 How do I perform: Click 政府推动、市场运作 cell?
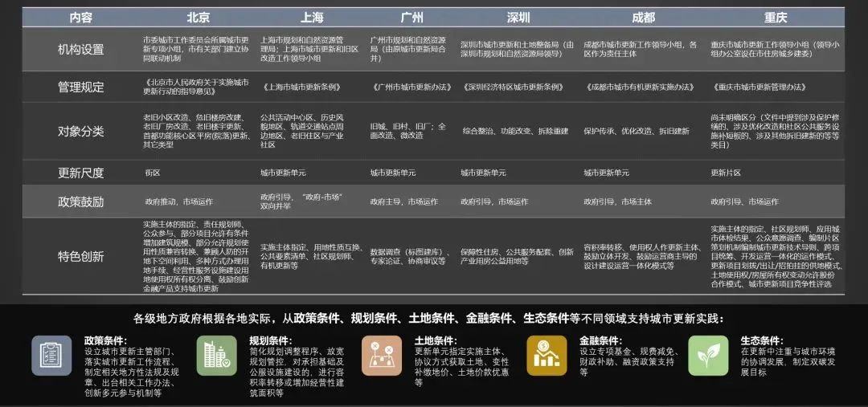click(178, 201)
